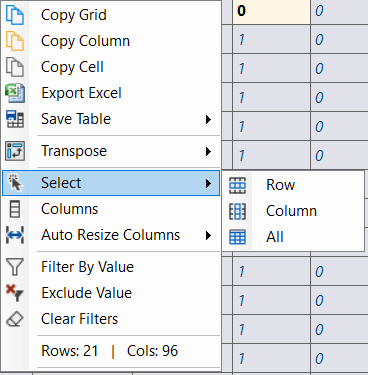This screenshot has height=375, width=368.
Task: Click the highlighted bold 0 grid cell
Action: [271, 11]
